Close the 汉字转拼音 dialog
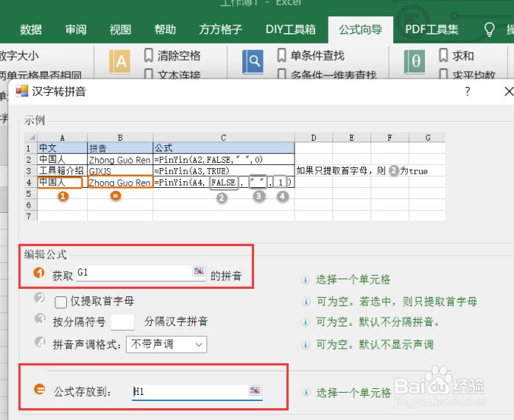514x420 pixels. (509, 91)
